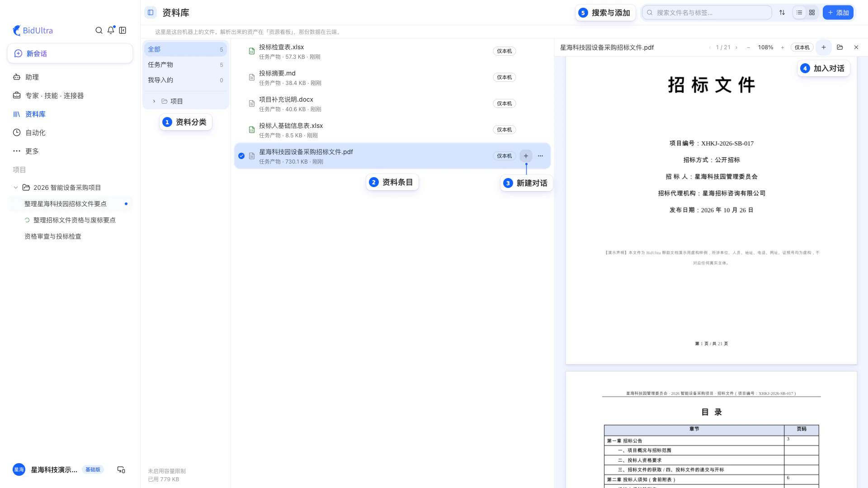Open file 投标摘要.md
The width and height of the screenshot is (868, 488).
point(392,77)
